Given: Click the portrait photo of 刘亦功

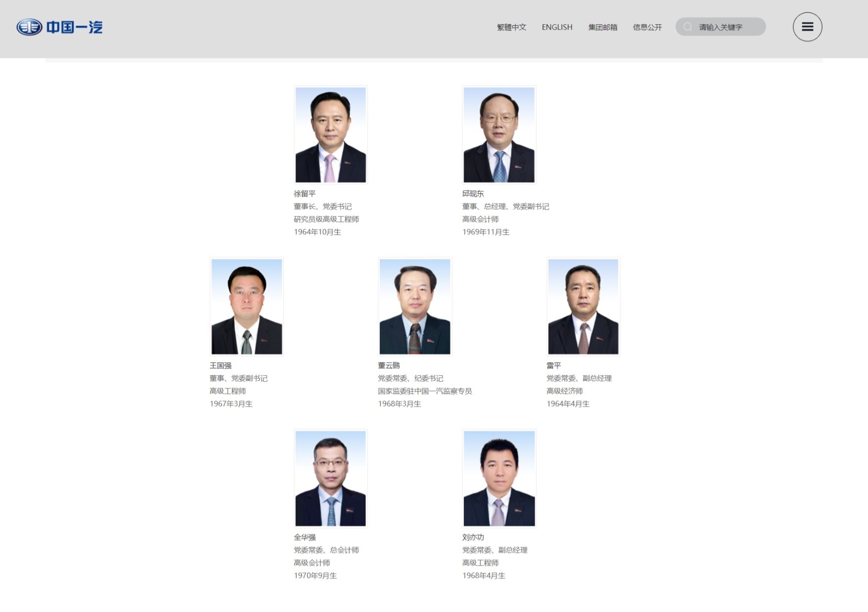Looking at the screenshot, I should point(499,478).
